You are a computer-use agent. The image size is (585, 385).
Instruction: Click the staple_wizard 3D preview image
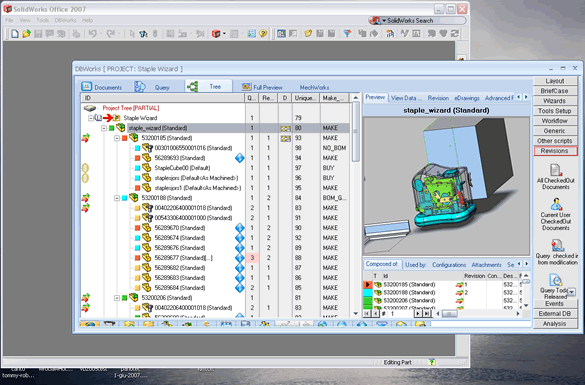[x=446, y=186]
